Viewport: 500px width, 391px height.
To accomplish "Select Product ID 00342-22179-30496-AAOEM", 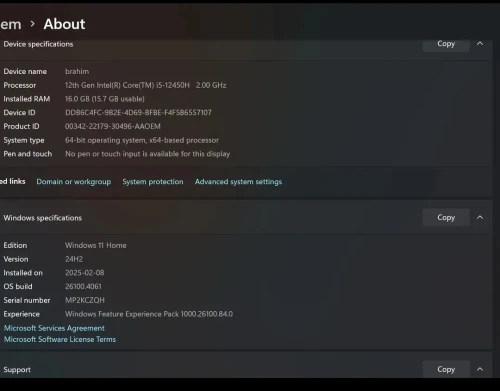I will (x=113, y=126).
